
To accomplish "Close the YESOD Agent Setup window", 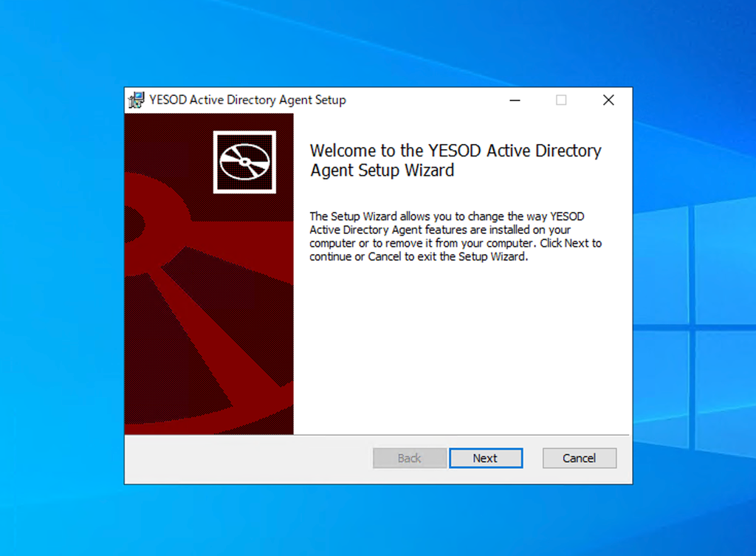I will (x=608, y=100).
